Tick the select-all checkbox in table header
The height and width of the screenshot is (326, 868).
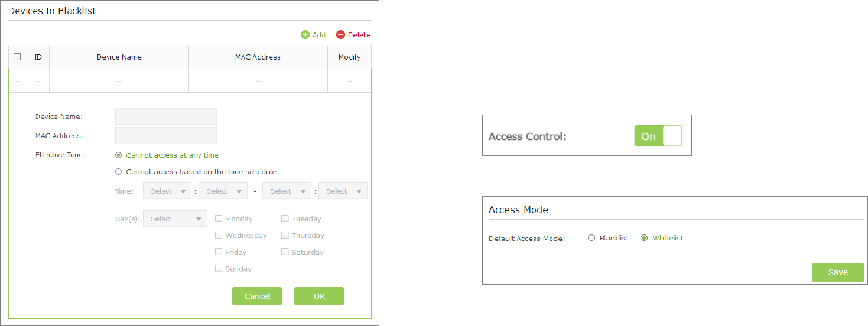(x=17, y=57)
